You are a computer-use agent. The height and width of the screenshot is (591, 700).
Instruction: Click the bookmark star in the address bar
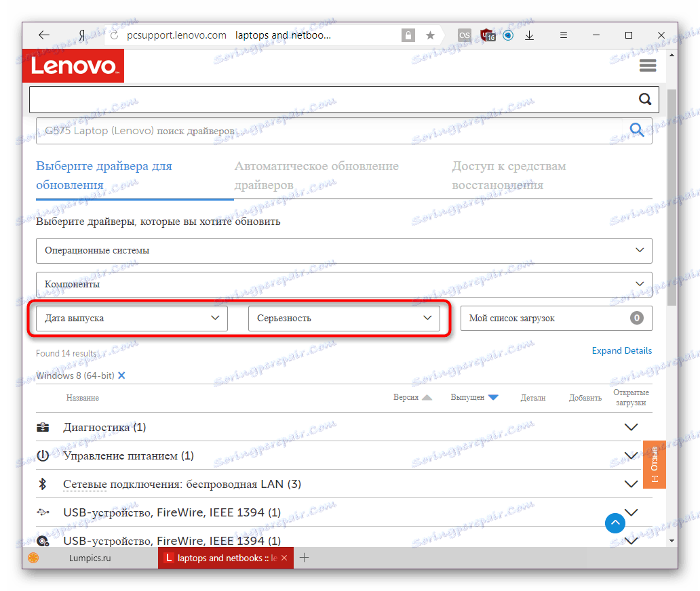pos(430,35)
